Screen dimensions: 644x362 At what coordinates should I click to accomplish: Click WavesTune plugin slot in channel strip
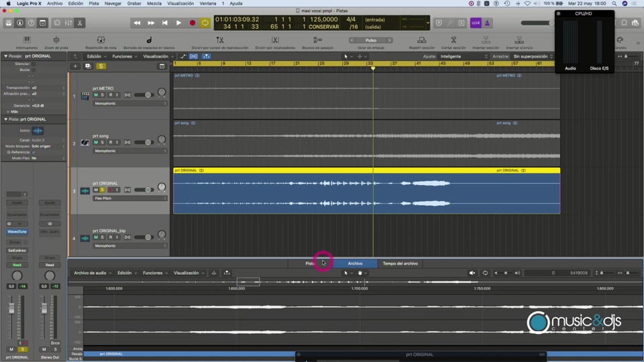[x=17, y=232]
